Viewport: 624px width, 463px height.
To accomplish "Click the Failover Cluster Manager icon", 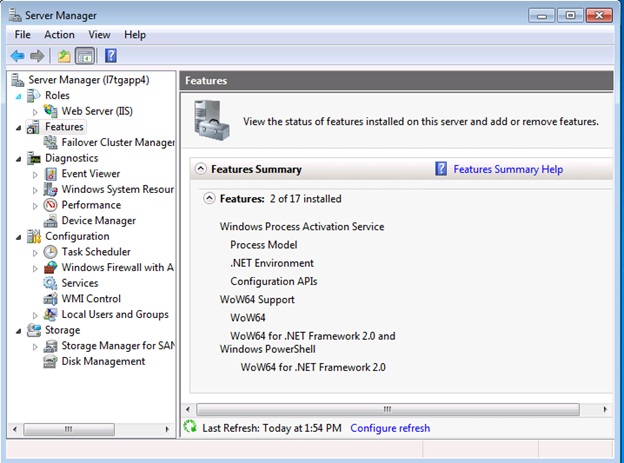I will click(x=50, y=143).
